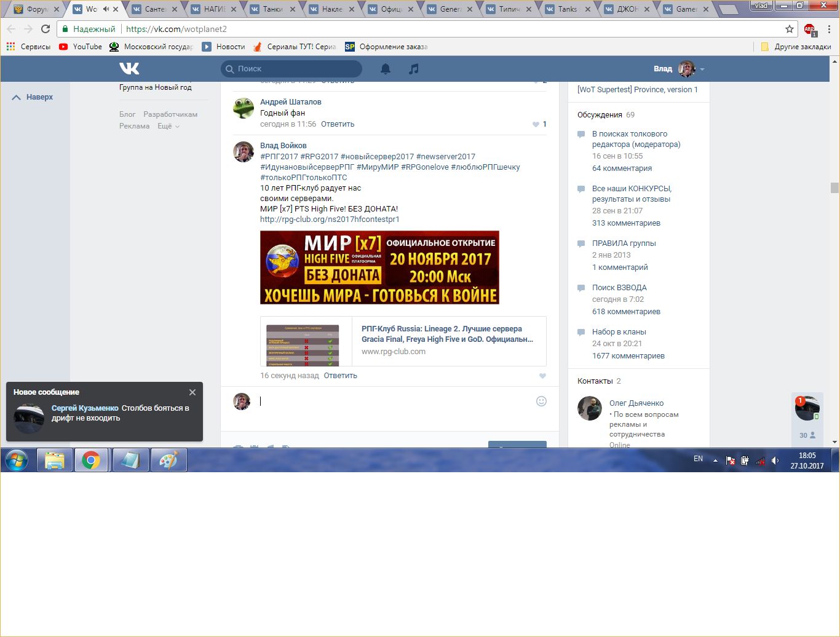This screenshot has width=840, height=637.
Task: Open Олег Дьяченко contact profile
Action: click(636, 403)
